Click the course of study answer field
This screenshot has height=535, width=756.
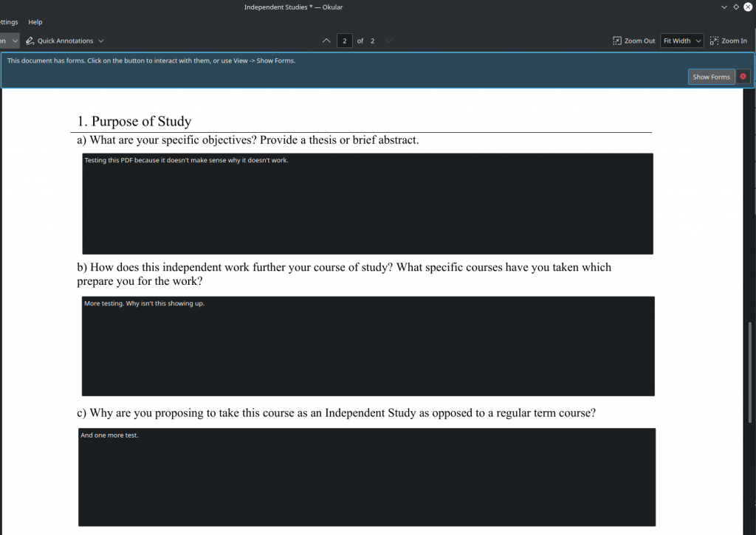(368, 346)
